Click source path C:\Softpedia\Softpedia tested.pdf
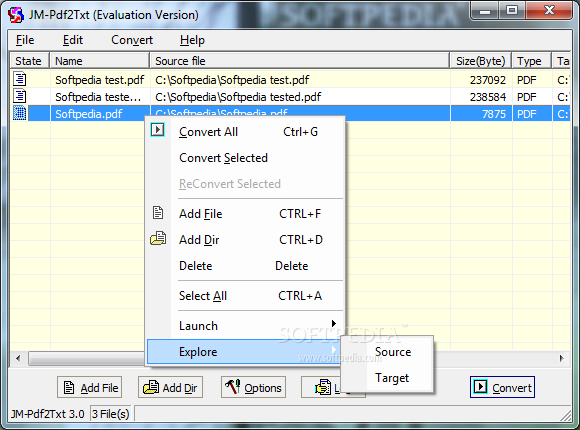 [238, 97]
